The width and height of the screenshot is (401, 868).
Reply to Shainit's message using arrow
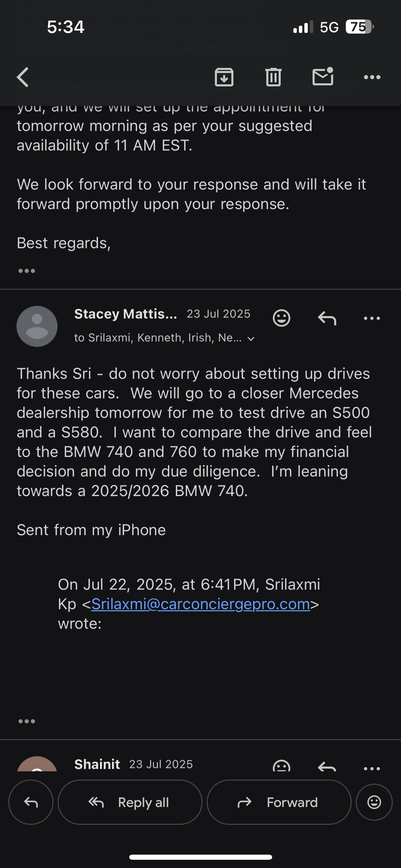327,767
